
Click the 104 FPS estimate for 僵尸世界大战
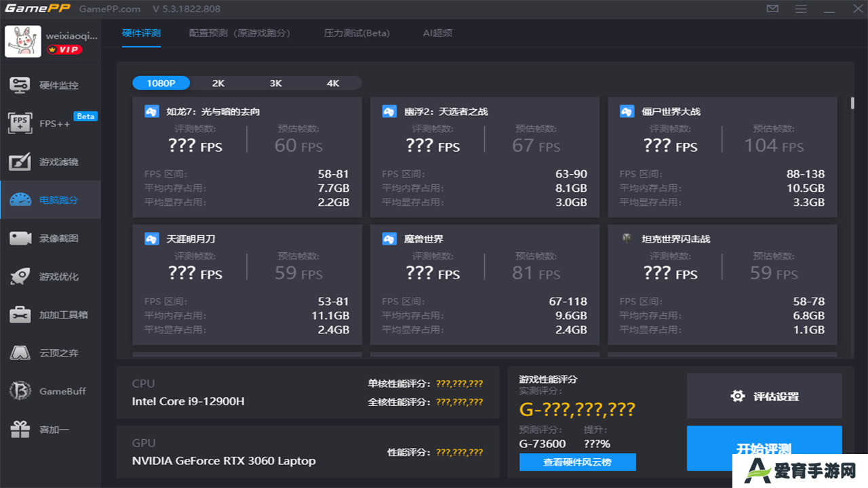774,146
